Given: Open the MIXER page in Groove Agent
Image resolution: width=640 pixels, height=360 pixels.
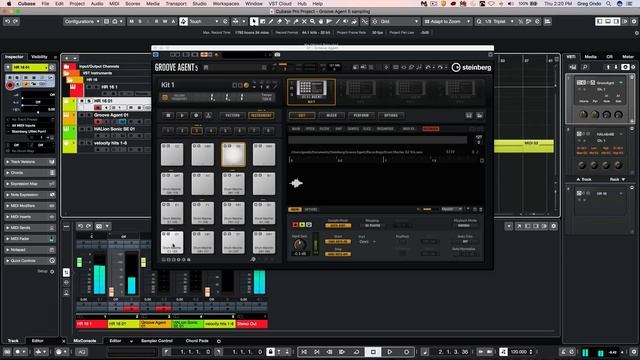Looking at the screenshot, I should pos(331,116).
